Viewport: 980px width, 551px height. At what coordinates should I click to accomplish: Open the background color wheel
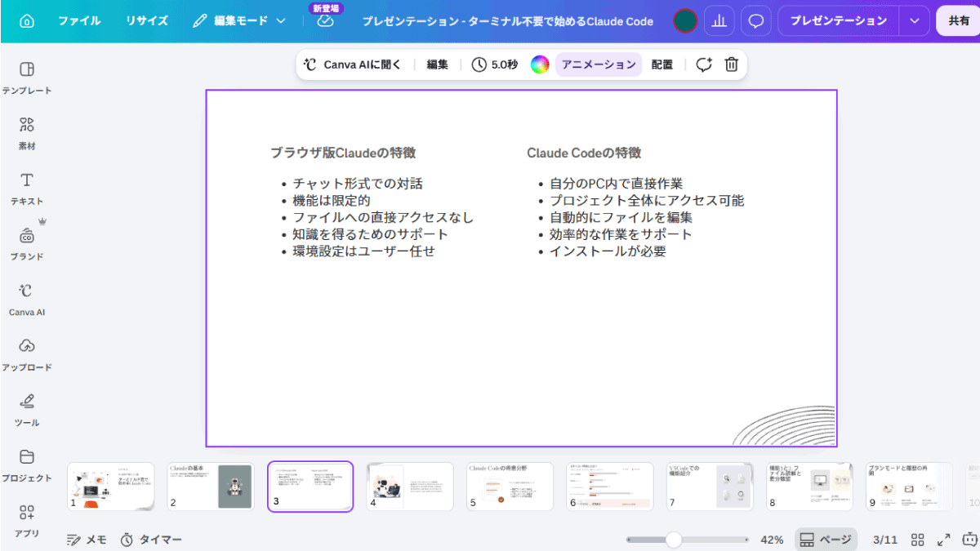click(x=540, y=64)
